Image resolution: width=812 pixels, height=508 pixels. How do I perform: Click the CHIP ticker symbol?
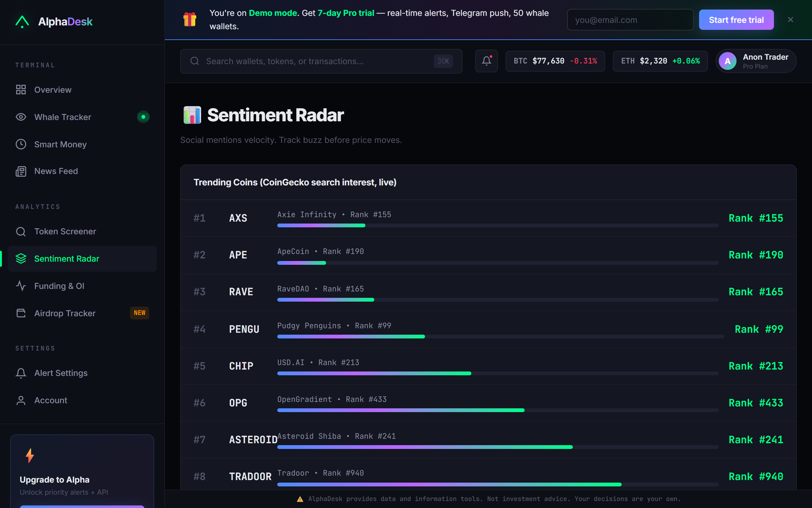(x=241, y=366)
